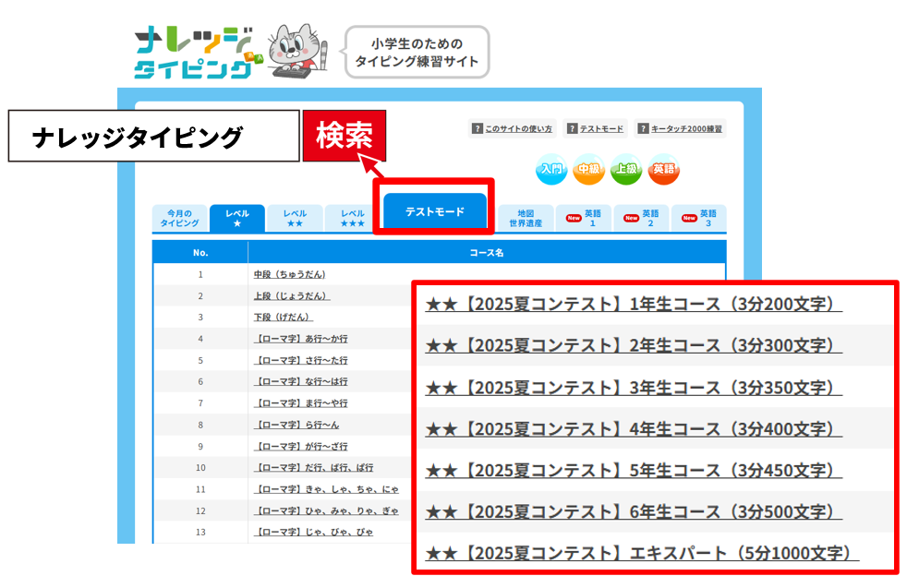Switch to レベル★ tab
The height and width of the screenshot is (588, 907).
[x=237, y=218]
